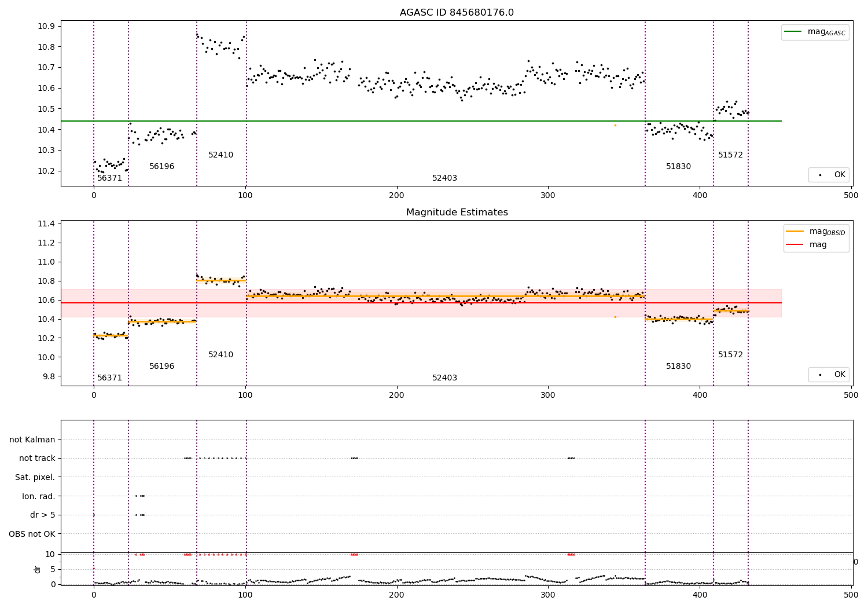
Task: Click the 11.4 y-axis tick in middle plot
Action: coord(46,224)
